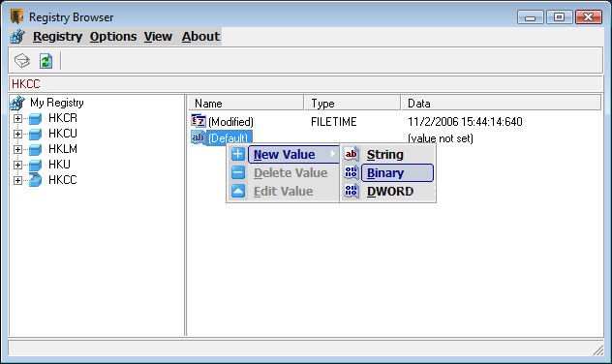612x364 pixels.
Task: Click the binary icon beside DWORD
Action: [352, 191]
